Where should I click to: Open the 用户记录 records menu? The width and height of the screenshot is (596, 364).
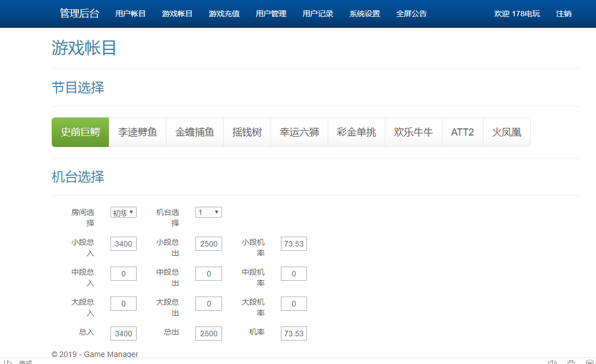tap(318, 14)
